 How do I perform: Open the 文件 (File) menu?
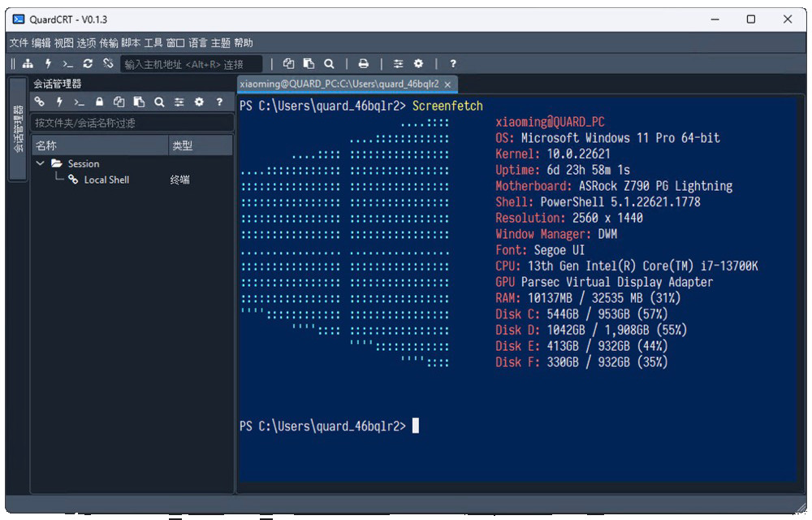[19, 43]
